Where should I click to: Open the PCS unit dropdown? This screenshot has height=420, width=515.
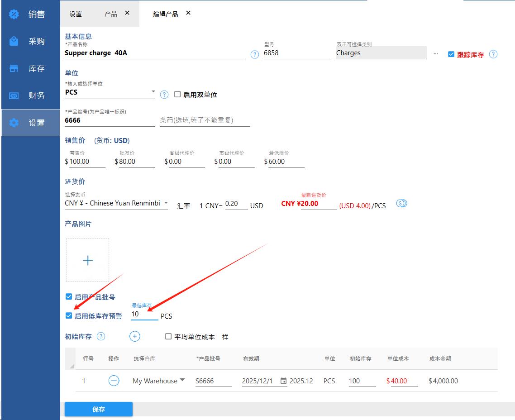pyautogui.click(x=153, y=92)
